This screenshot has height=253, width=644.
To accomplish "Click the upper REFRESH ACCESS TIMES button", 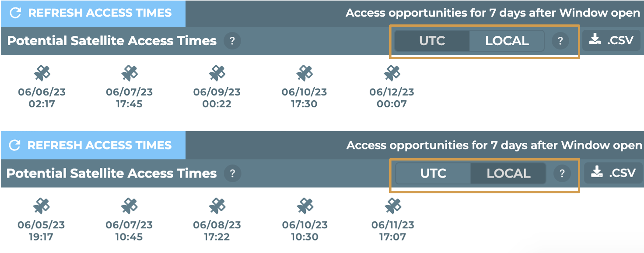I will point(93,13).
